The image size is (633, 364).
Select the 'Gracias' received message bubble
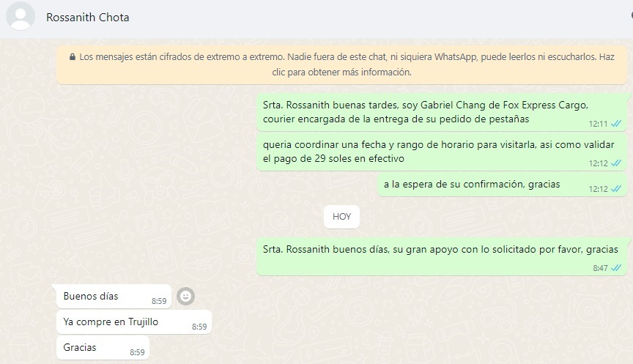103,347
